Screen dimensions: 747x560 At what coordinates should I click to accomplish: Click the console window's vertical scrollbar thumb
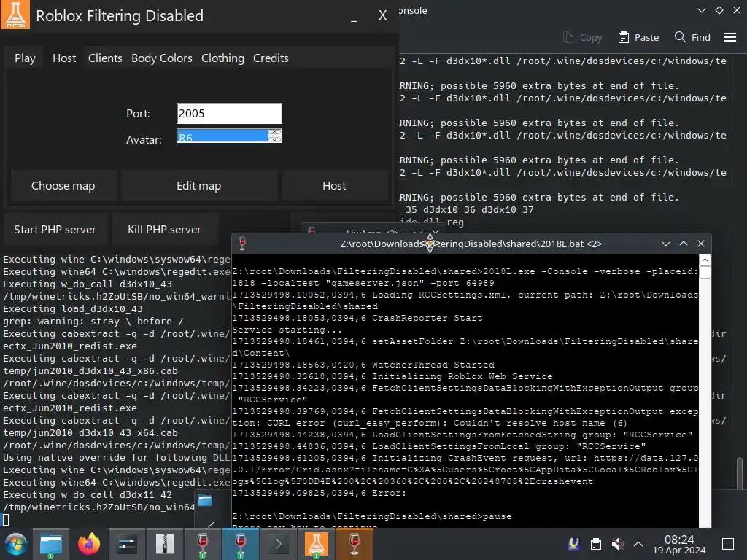pyautogui.click(x=740, y=472)
